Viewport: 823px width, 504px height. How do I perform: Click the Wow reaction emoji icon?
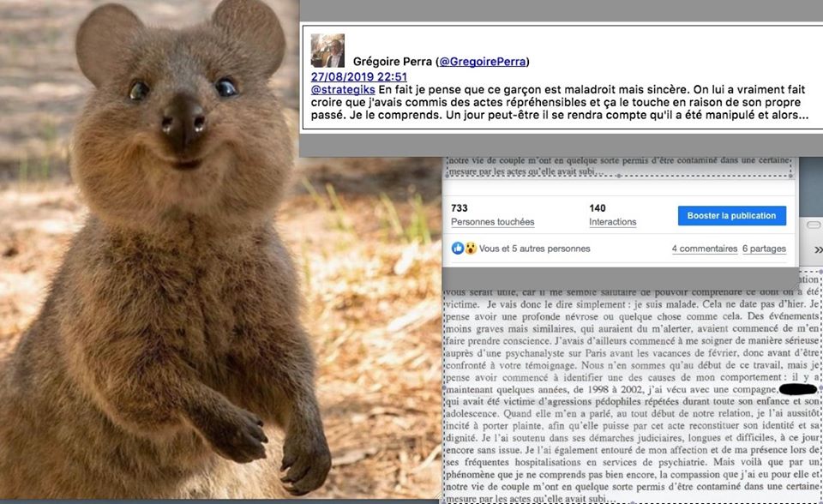pyautogui.click(x=471, y=249)
